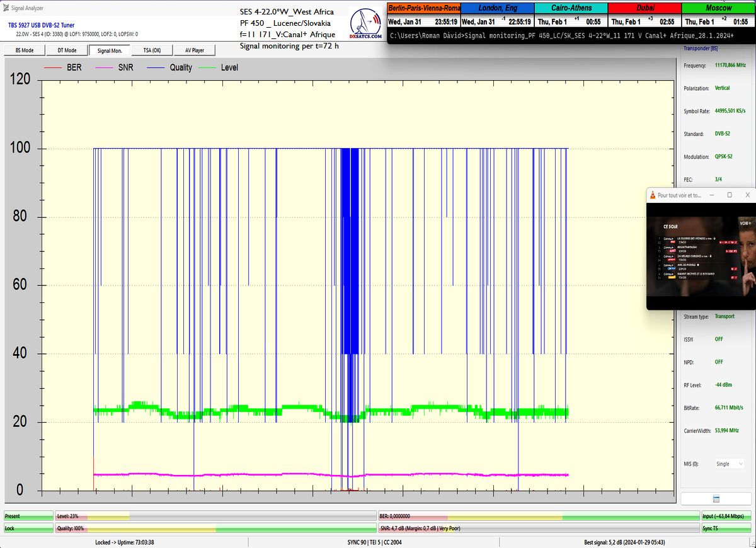Click the Quality 100% progress bar
Viewport: 756px width, 548px height.
tap(215, 528)
